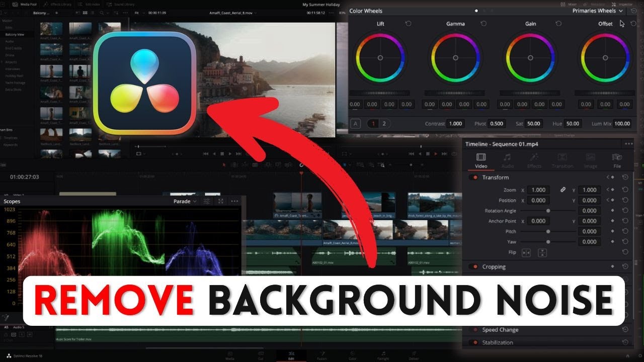Toggle the Cropping keyframe diamond
The width and height of the screenshot is (644, 362).
(x=612, y=266)
